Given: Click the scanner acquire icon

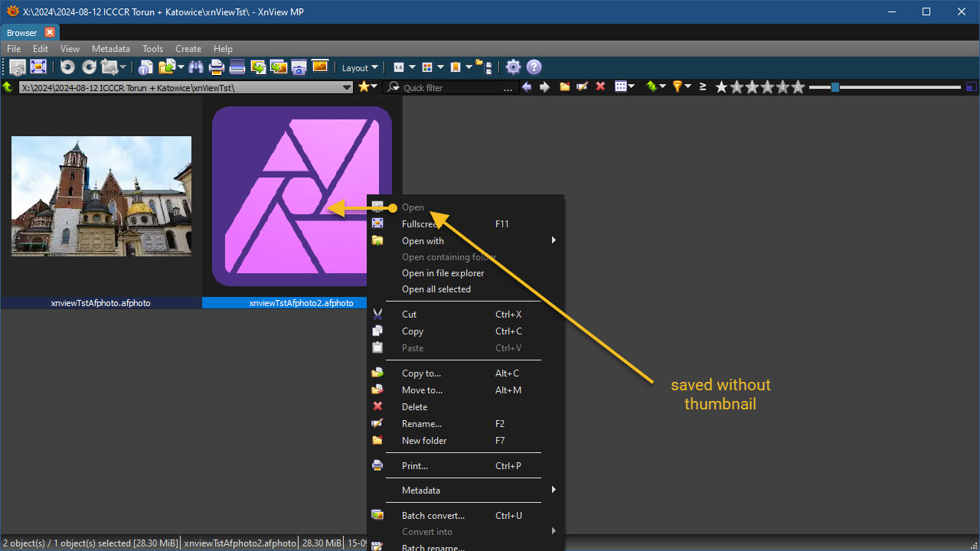Looking at the screenshot, I should tap(237, 67).
